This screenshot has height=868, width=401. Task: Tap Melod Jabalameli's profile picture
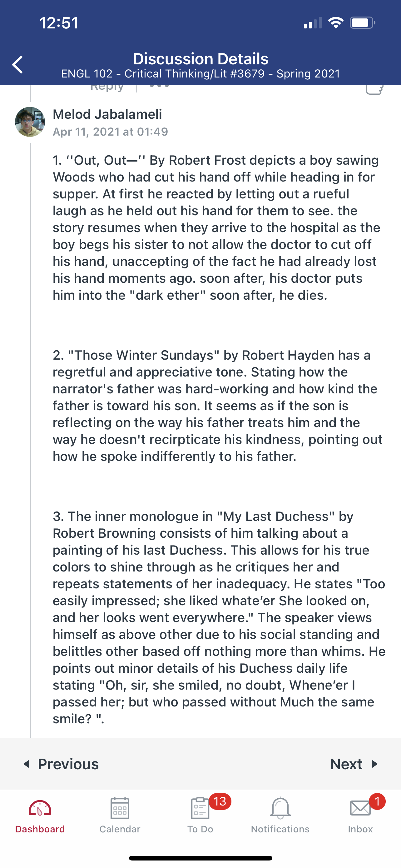30,122
